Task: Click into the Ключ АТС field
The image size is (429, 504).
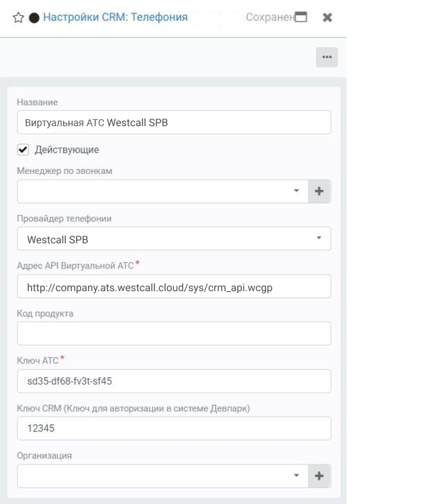Action: 174,381
